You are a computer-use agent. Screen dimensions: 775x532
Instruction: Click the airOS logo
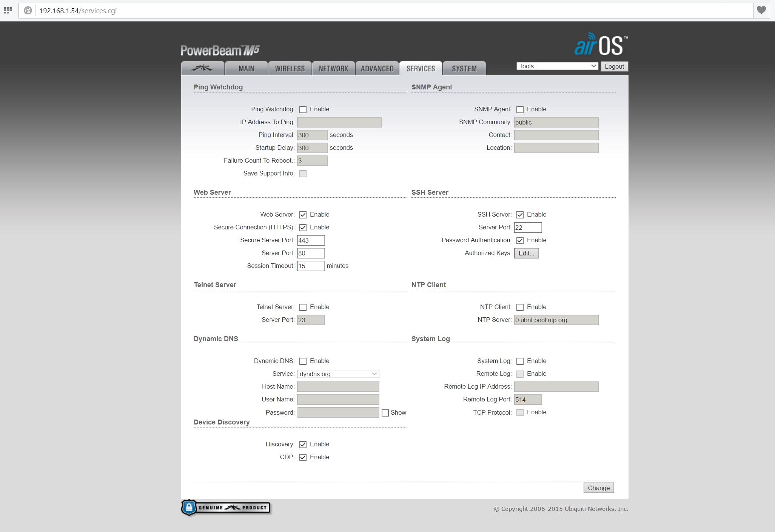click(601, 45)
